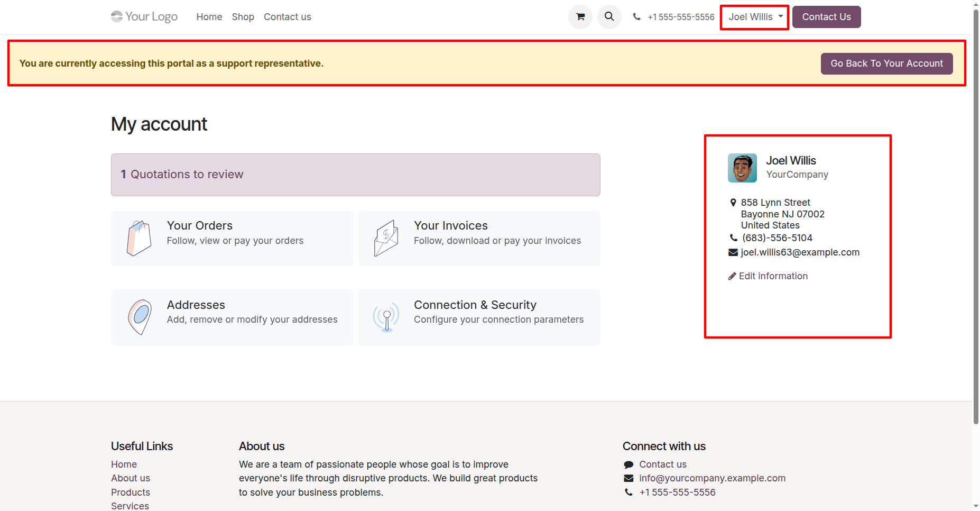Click the (683)-556-5104 phone number

[x=777, y=238]
